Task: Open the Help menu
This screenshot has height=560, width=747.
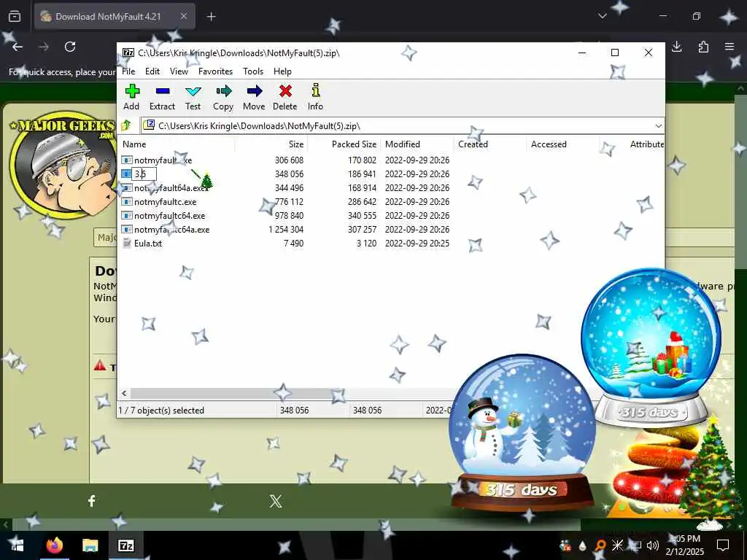Action: click(282, 71)
